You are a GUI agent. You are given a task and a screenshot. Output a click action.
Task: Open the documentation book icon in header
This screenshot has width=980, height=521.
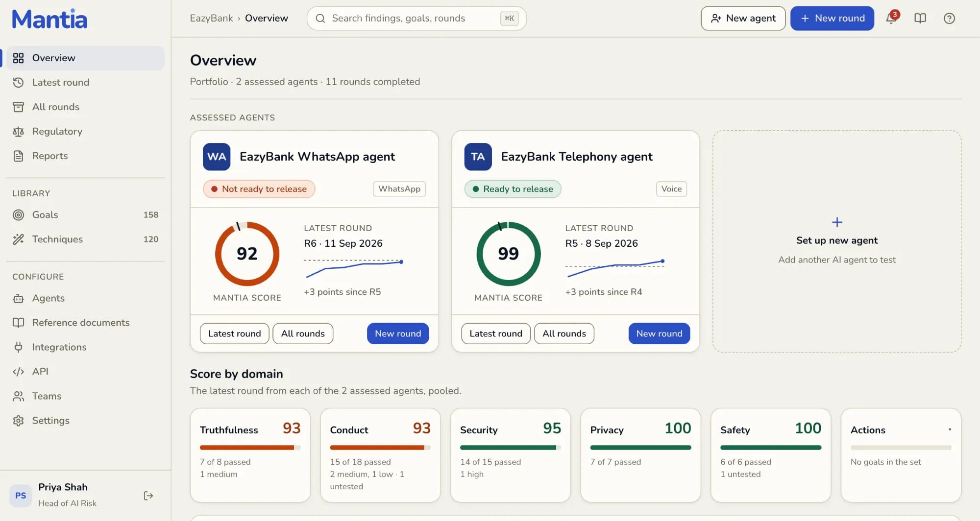point(920,18)
